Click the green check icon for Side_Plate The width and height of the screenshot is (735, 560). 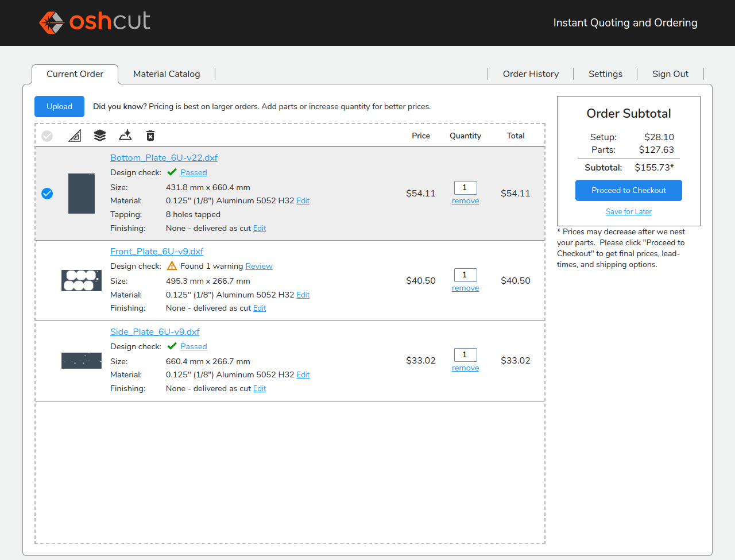(x=172, y=346)
